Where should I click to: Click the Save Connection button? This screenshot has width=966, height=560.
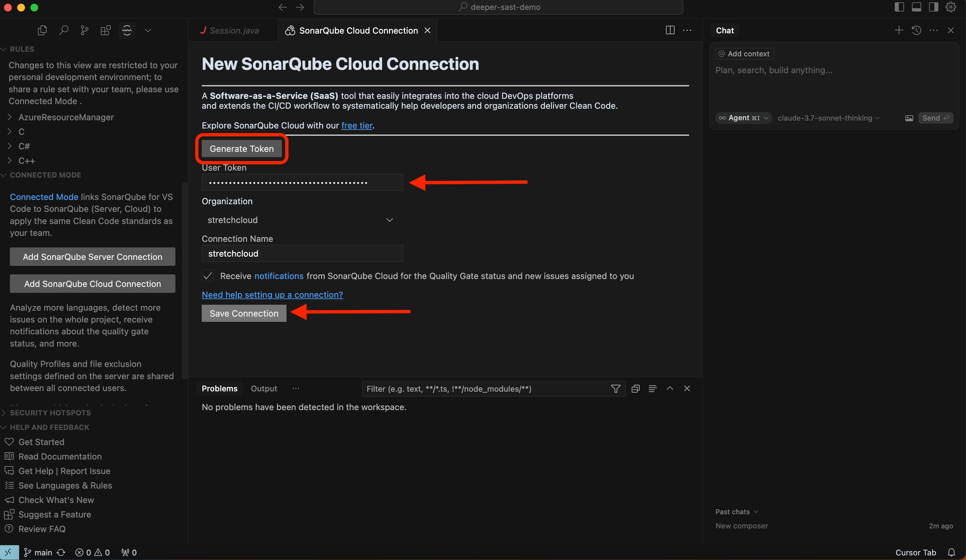244,313
